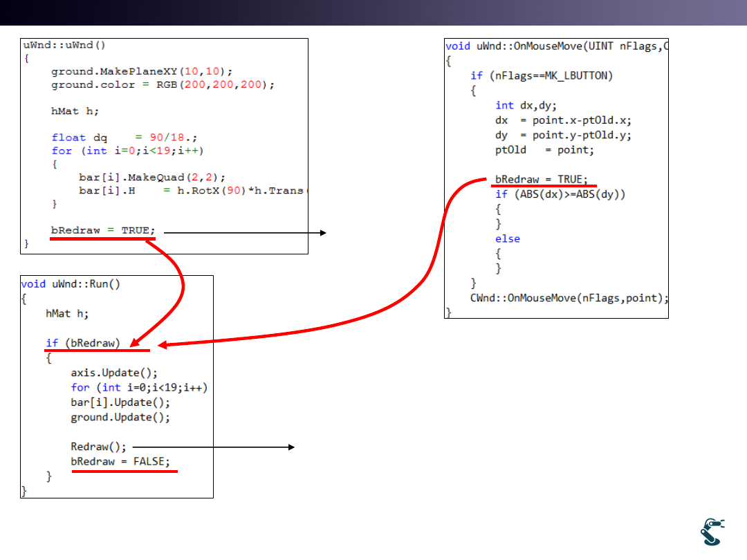
Task: Select the if (nFlags==MK_LBUTTON) condition
Action: coord(542,75)
